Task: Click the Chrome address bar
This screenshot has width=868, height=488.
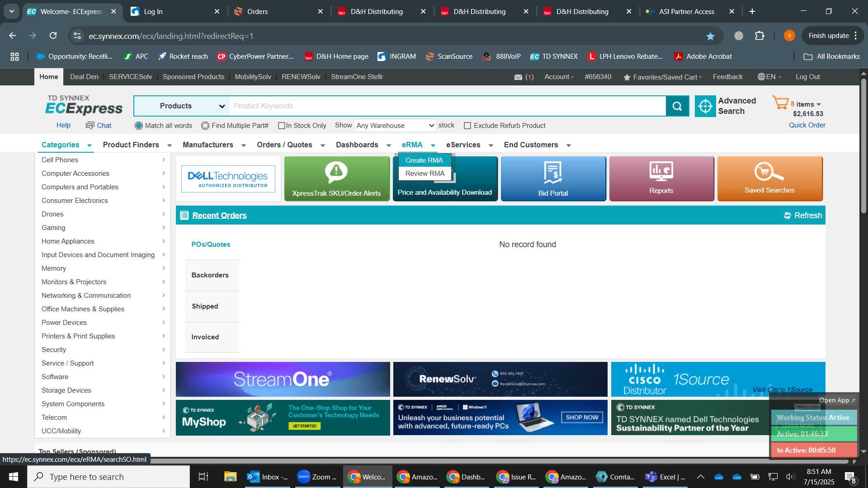Action: pos(393,36)
